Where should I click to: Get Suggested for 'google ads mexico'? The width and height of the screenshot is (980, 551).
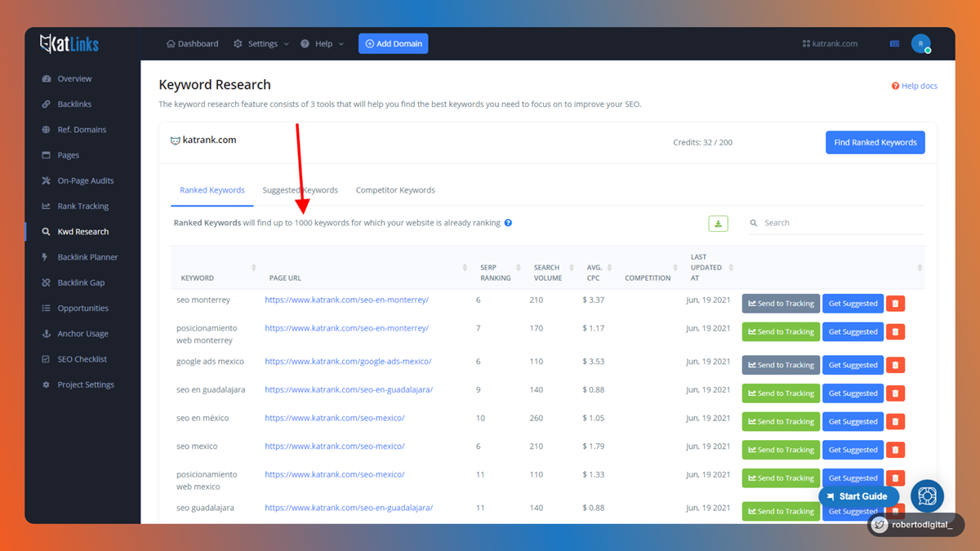853,365
